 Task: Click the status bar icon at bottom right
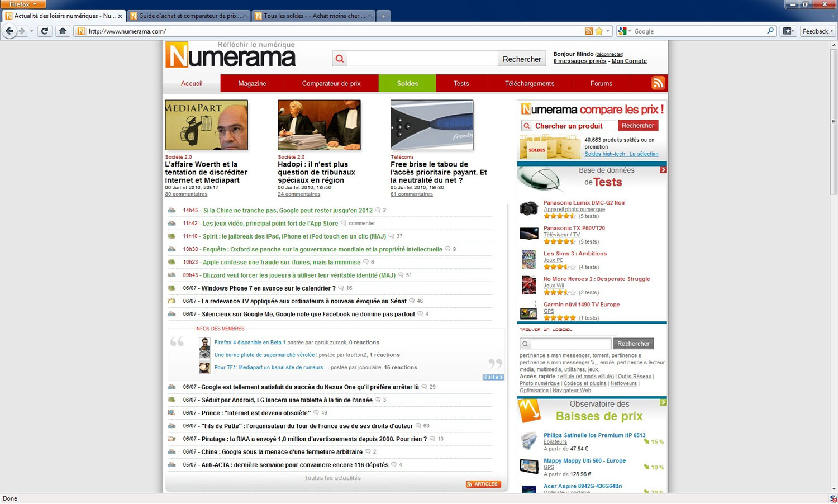833,499
